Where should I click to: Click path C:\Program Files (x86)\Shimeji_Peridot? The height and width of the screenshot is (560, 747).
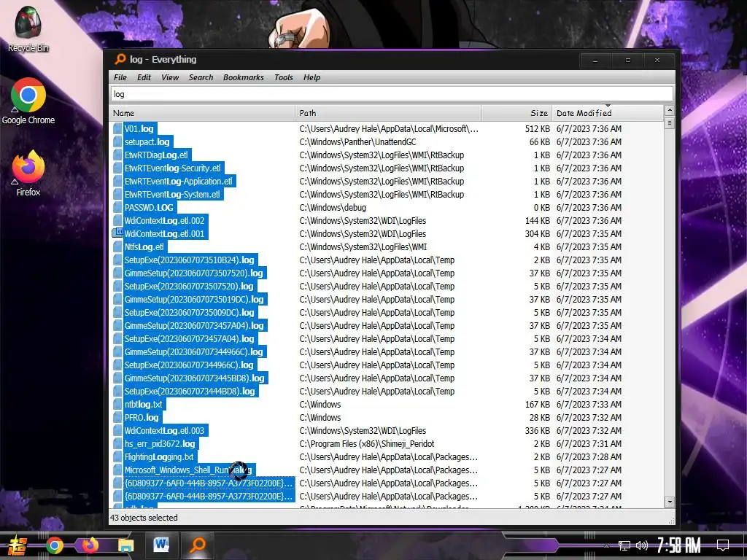point(367,444)
